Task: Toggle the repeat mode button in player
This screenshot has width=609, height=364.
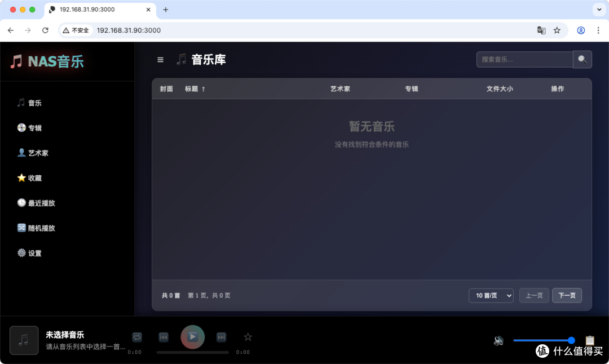Action: point(137,337)
